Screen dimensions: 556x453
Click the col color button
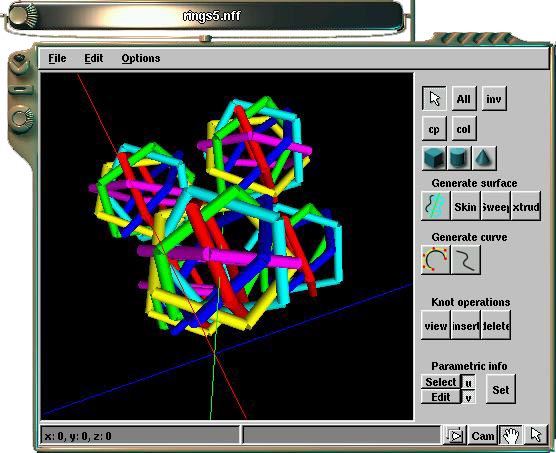click(x=464, y=128)
